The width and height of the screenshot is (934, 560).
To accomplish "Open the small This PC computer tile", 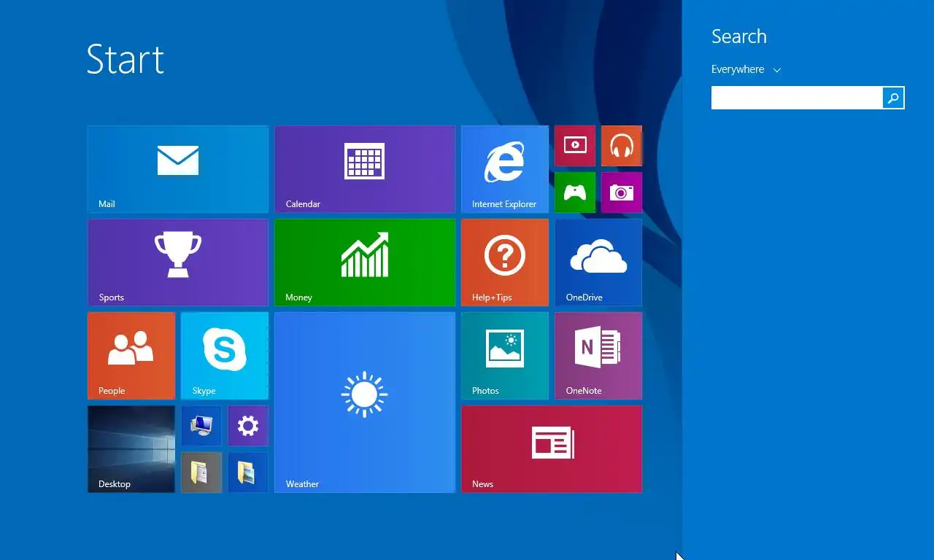I will point(201,426).
